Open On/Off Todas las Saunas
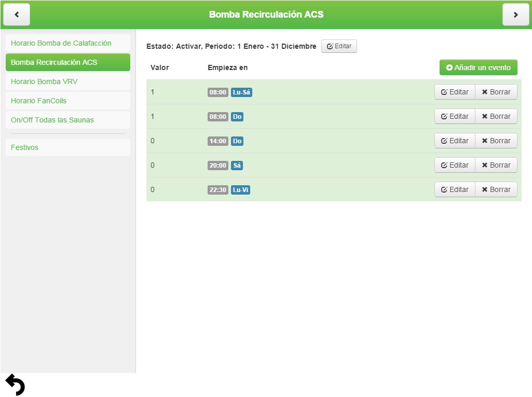Image resolution: width=532 pixels, height=397 pixels. [x=67, y=120]
